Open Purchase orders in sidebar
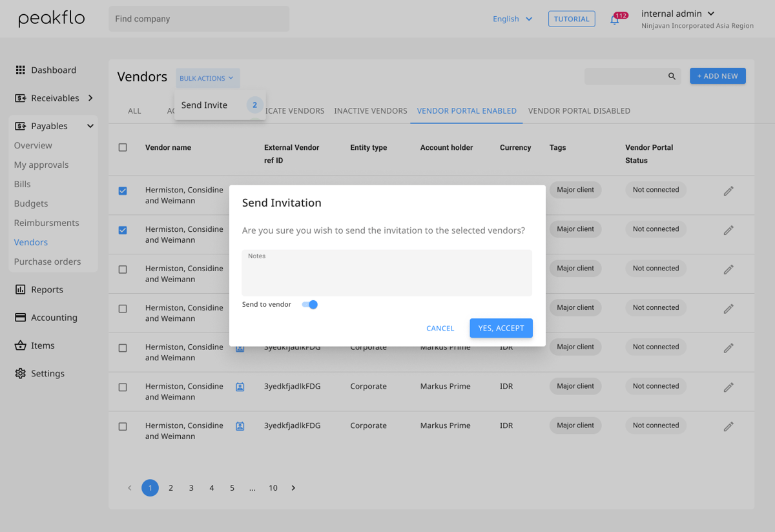Screen dimensions: 775x532 48,261
